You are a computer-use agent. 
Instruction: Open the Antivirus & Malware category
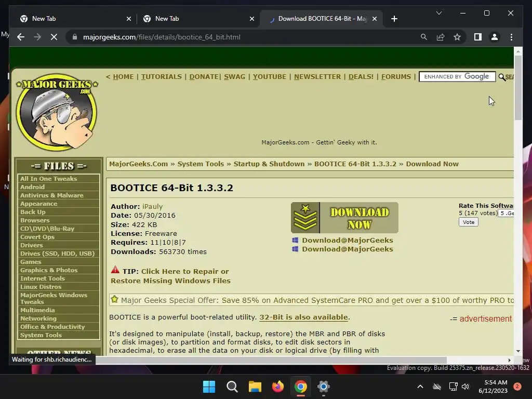click(x=51, y=195)
